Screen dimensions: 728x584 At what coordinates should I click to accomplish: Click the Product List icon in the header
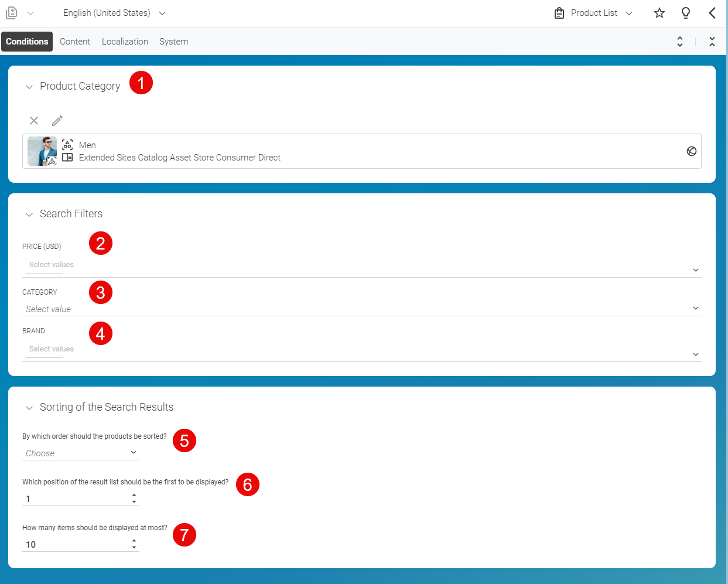click(x=559, y=12)
